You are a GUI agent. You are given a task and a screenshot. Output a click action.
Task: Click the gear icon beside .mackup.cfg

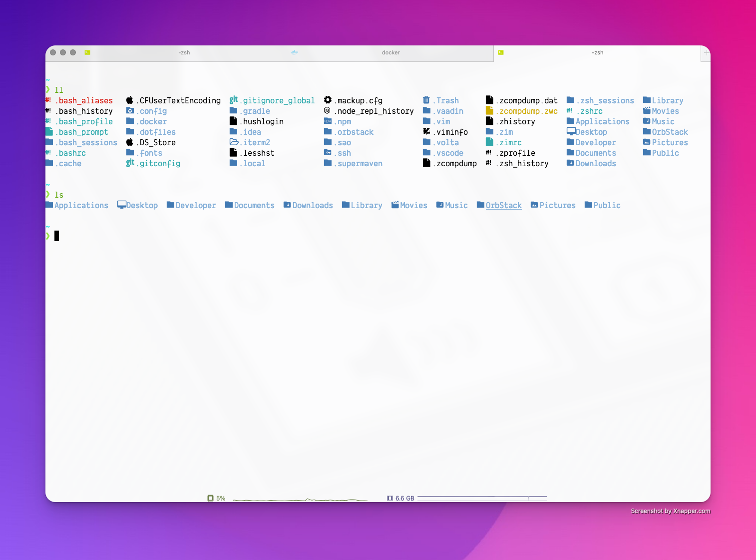(328, 100)
